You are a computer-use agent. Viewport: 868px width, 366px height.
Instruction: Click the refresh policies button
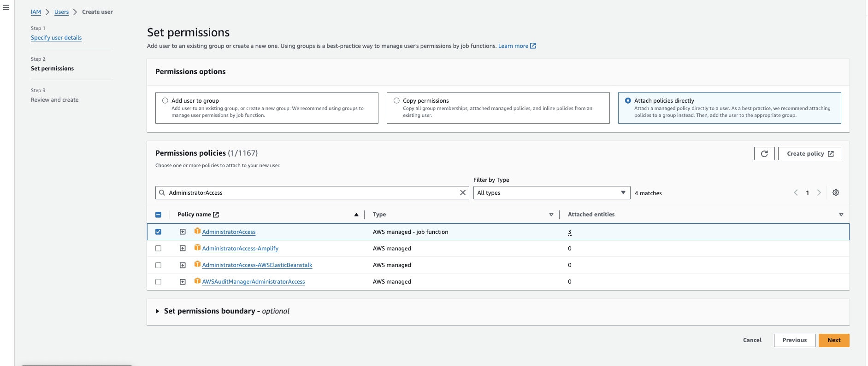click(764, 154)
